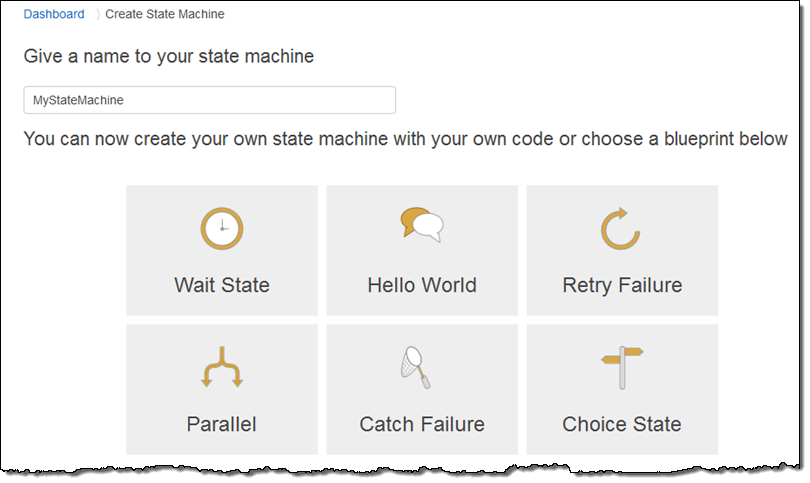Click the Catch Failure net icon
The image size is (810, 483).
(415, 367)
